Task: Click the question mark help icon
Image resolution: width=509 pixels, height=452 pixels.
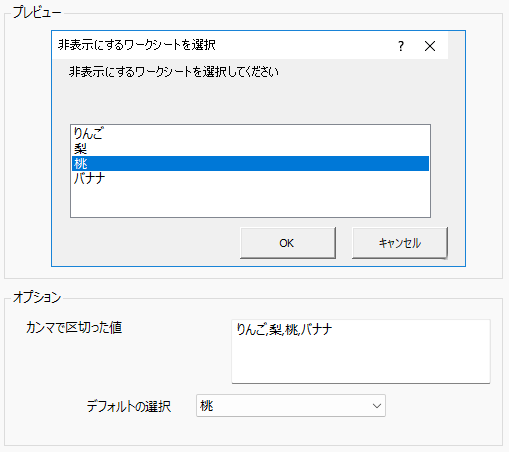Action: point(401,46)
